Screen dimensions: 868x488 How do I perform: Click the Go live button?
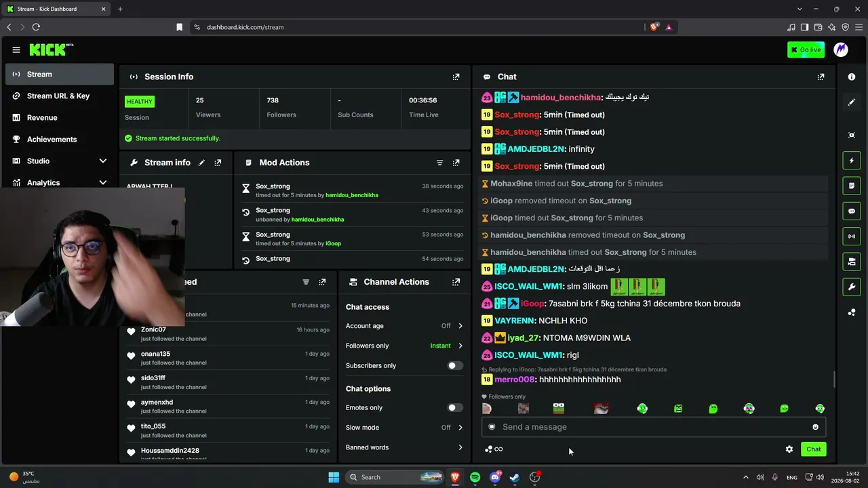point(806,49)
